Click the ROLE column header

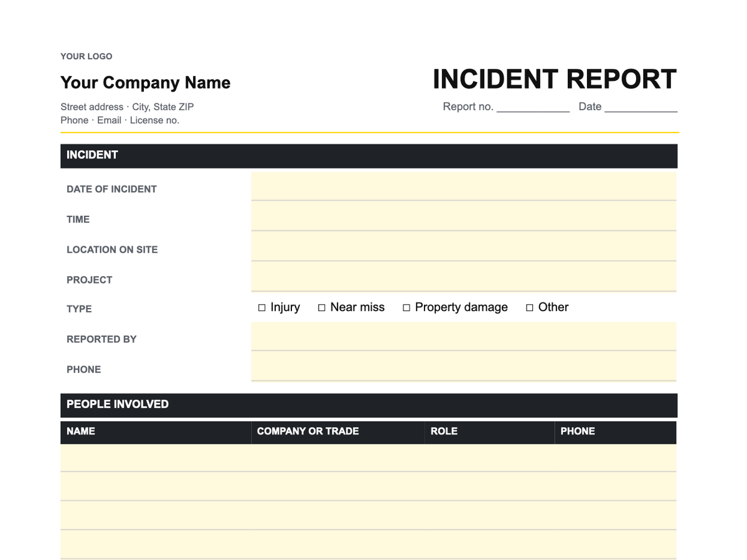point(489,432)
